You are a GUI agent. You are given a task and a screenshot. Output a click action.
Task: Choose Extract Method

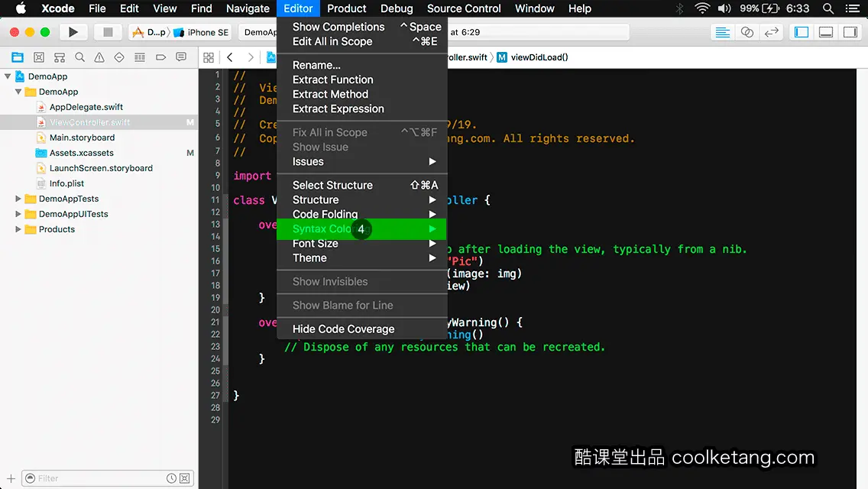pos(361,94)
